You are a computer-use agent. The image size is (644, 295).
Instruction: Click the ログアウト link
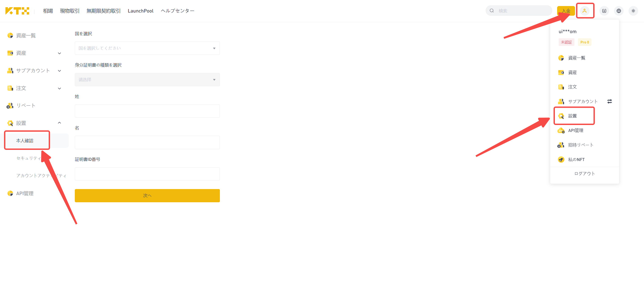pos(584,174)
